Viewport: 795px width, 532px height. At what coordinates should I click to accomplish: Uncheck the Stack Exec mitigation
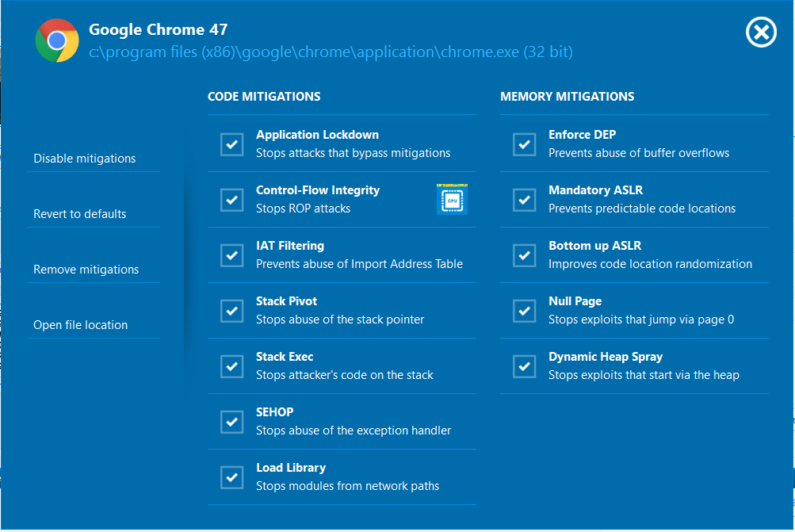[231, 366]
